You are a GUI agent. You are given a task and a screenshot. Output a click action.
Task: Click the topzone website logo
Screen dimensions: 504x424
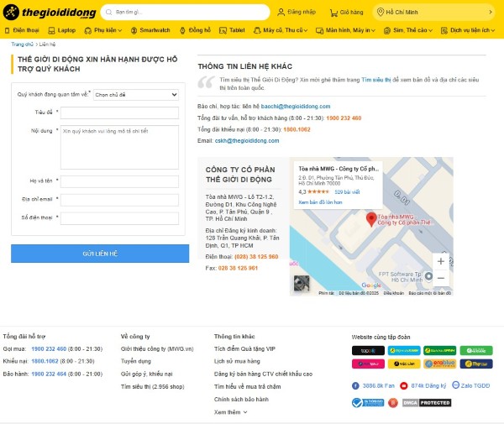pos(368,351)
